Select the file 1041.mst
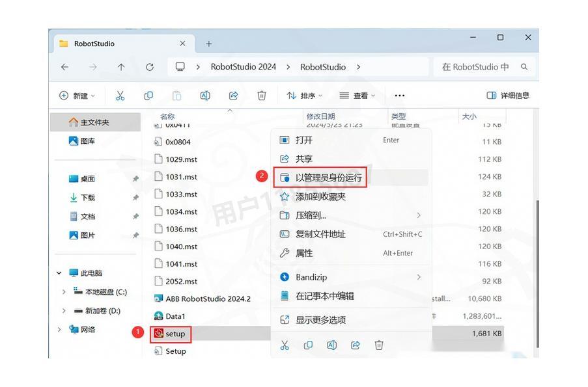The width and height of the screenshot is (588, 387). tap(176, 264)
